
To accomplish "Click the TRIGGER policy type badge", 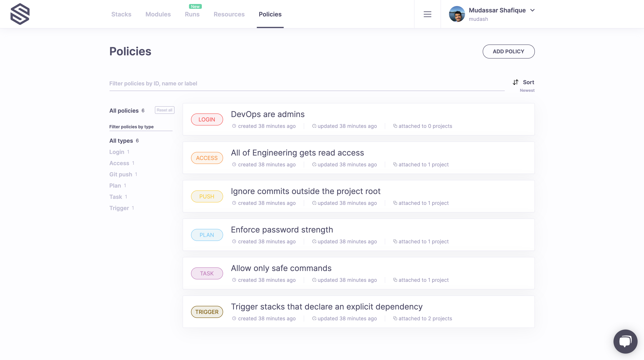I will coord(207,312).
